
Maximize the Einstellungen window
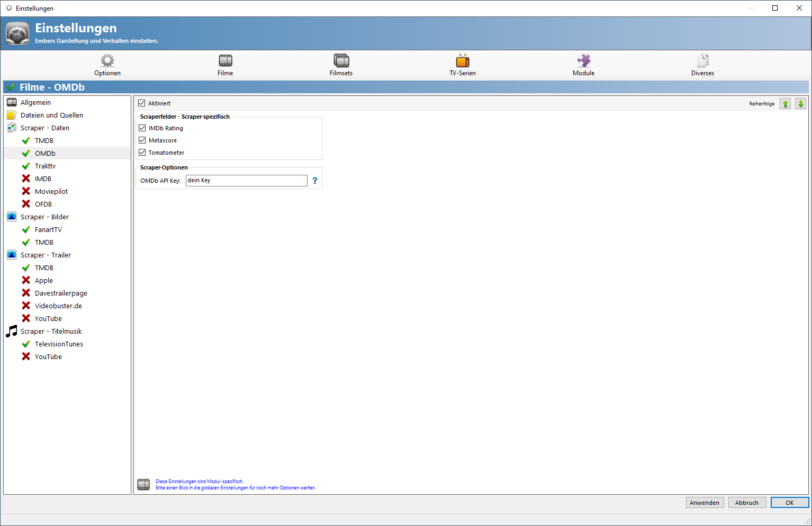pyautogui.click(x=775, y=8)
